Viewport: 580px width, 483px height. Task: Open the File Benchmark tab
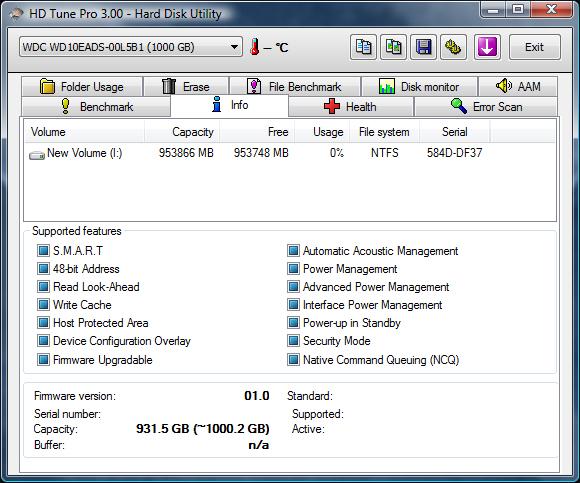[295, 87]
